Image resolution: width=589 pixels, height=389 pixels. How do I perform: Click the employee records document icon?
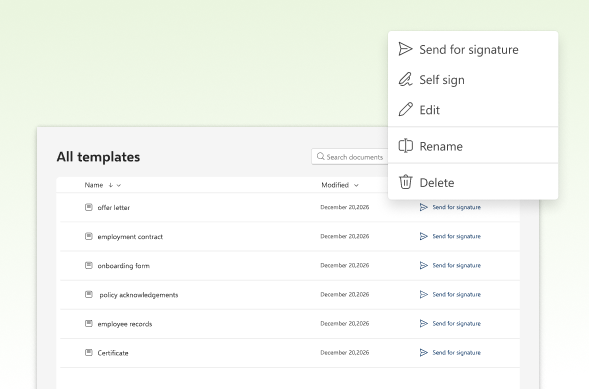(89, 323)
